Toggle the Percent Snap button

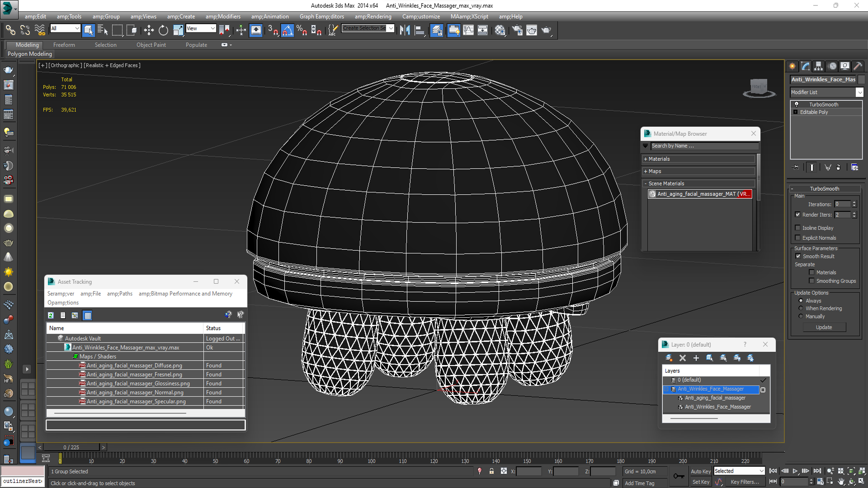point(302,30)
